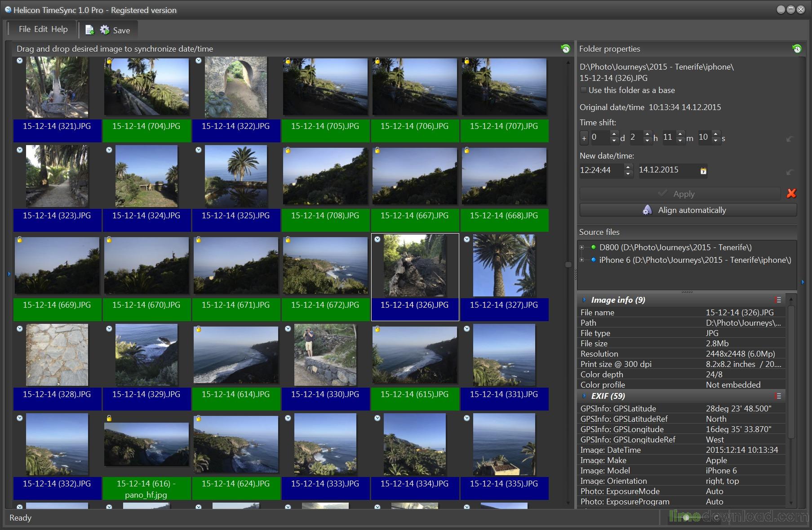This screenshot has width=812, height=530.
Task: Open the File menu
Action: click(x=25, y=29)
